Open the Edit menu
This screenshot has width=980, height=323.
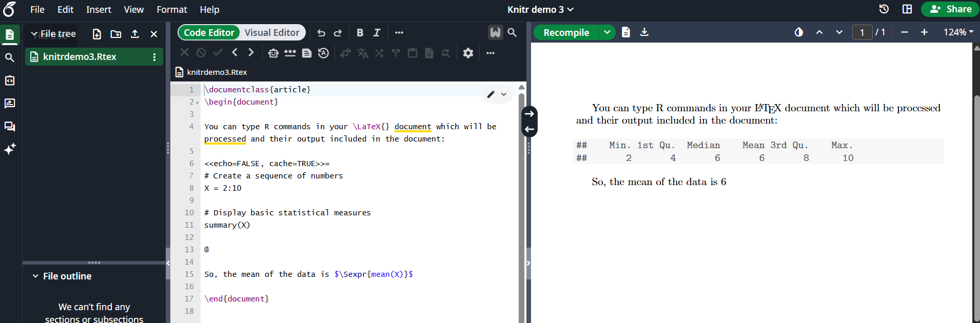[65, 9]
